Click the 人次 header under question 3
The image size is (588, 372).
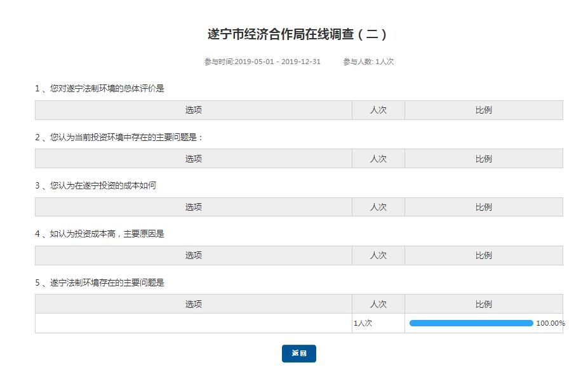click(378, 207)
